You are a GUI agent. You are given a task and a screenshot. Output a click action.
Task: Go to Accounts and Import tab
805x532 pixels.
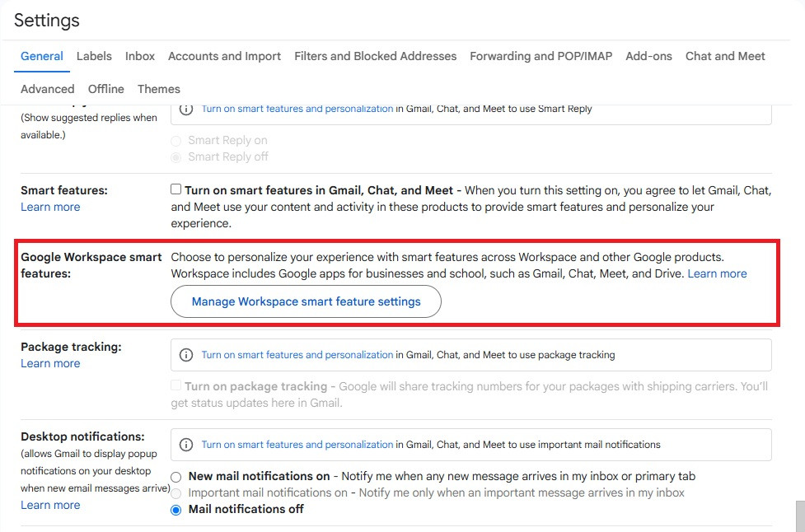click(x=224, y=57)
